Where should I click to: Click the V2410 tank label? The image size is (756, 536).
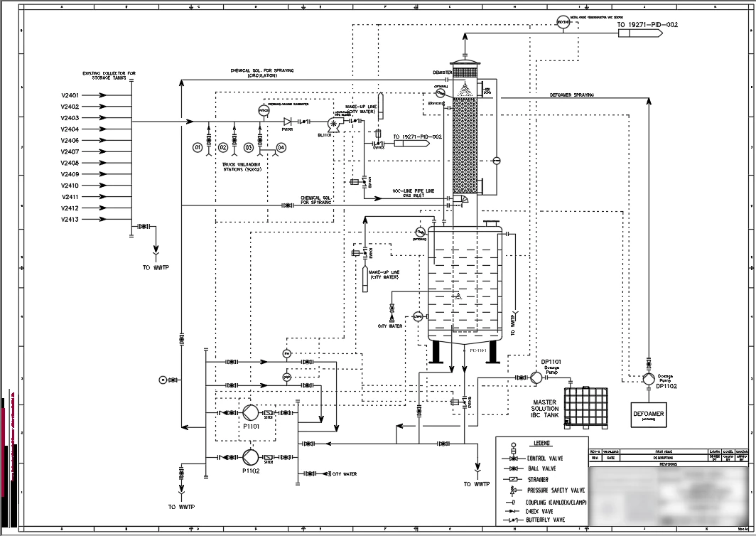[70, 186]
